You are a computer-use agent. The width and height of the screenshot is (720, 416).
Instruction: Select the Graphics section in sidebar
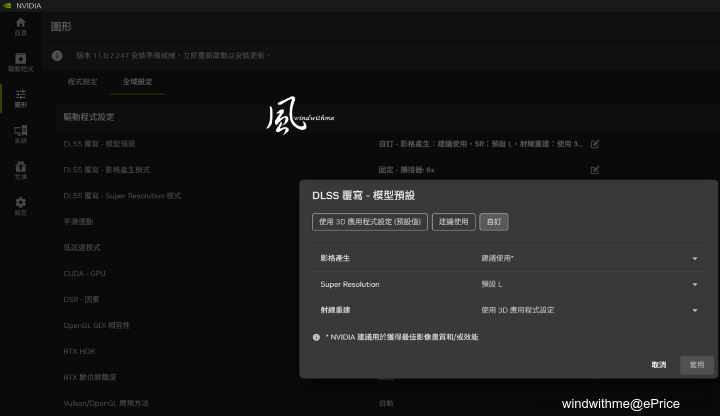(21, 98)
